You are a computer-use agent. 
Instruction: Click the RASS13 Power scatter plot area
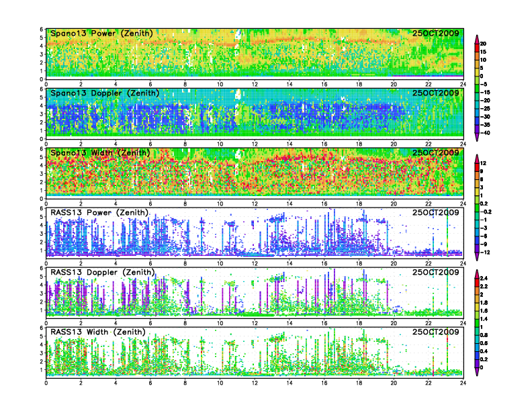pyautogui.click(x=255, y=233)
